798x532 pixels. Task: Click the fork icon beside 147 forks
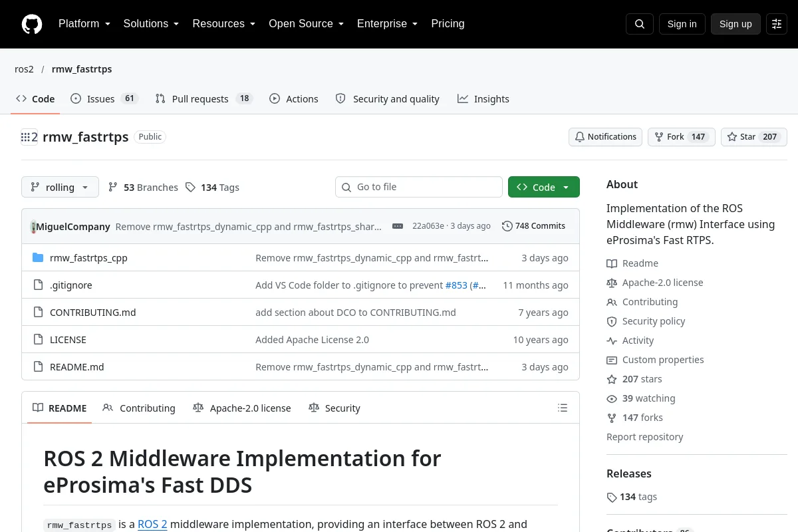pos(612,418)
